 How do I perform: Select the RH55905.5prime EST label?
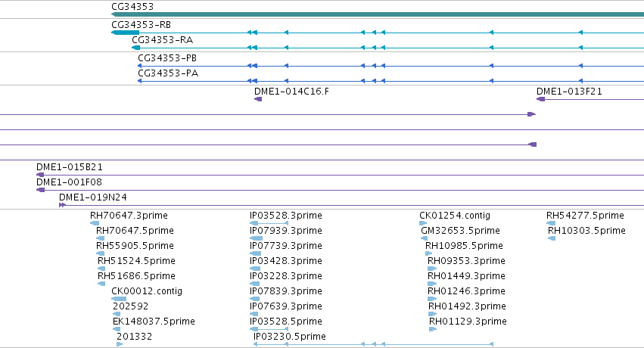pos(135,246)
